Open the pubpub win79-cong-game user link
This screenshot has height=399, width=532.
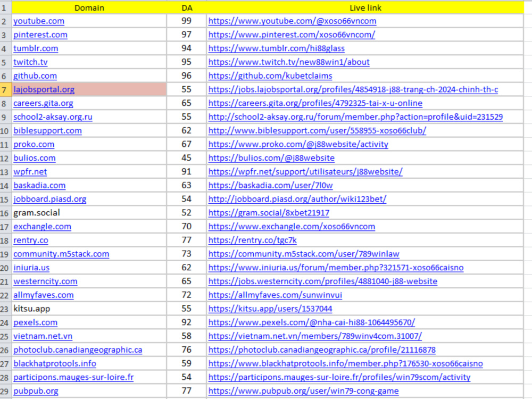pyautogui.click(x=303, y=391)
